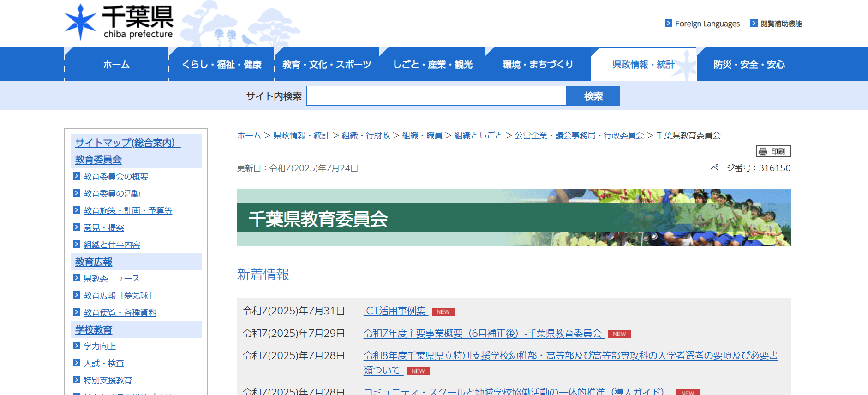Viewport: 868px width, 395px height.
Task: Open サイトマップ(総合案内) sidebar link
Action: (128, 143)
